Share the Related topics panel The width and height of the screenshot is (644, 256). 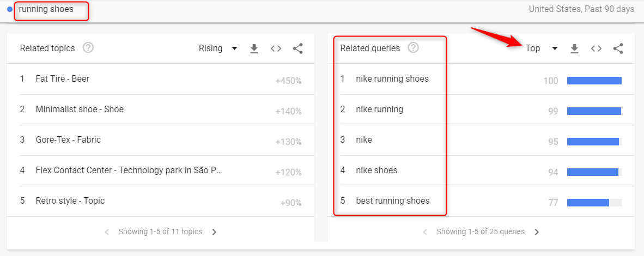click(x=297, y=48)
